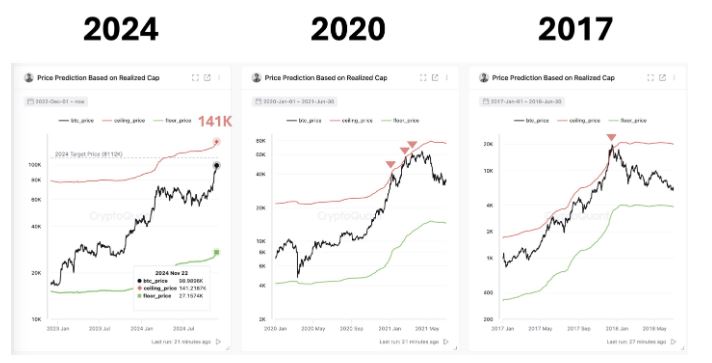Open kebab menu on 2017 chart
The image size is (712, 363).
(674, 78)
